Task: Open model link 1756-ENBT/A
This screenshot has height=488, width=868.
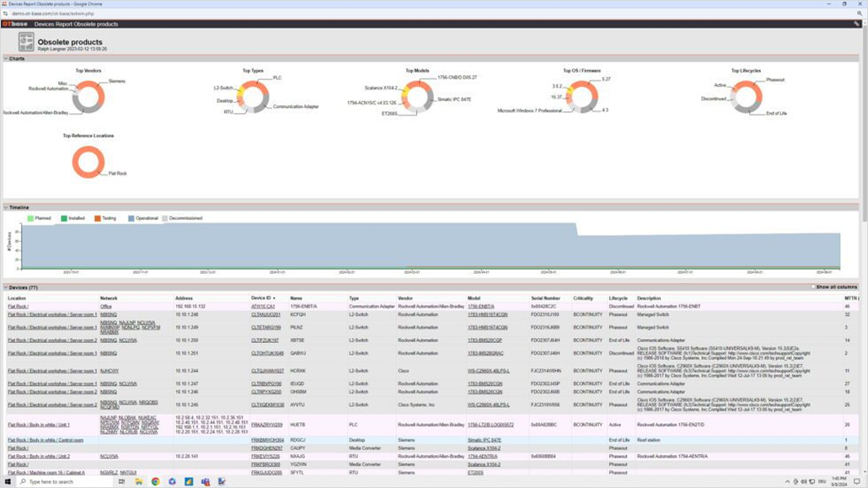Action: pyautogui.click(x=481, y=306)
